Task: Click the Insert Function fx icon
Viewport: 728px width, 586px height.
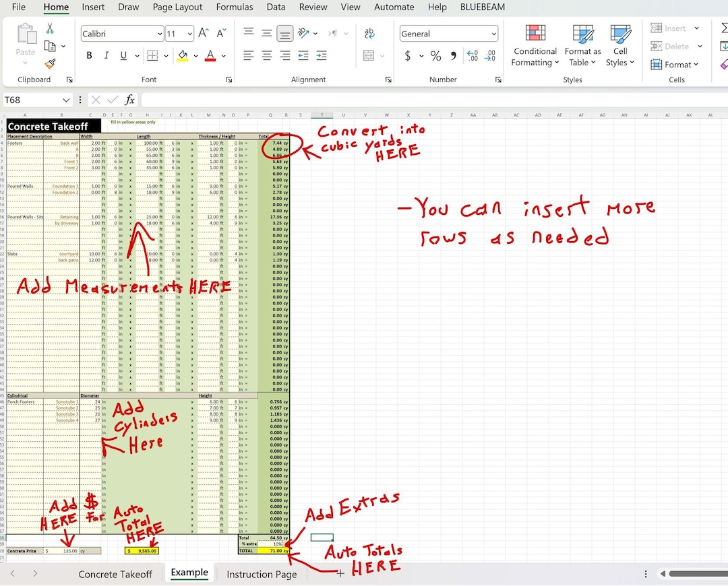Action: pos(129,100)
